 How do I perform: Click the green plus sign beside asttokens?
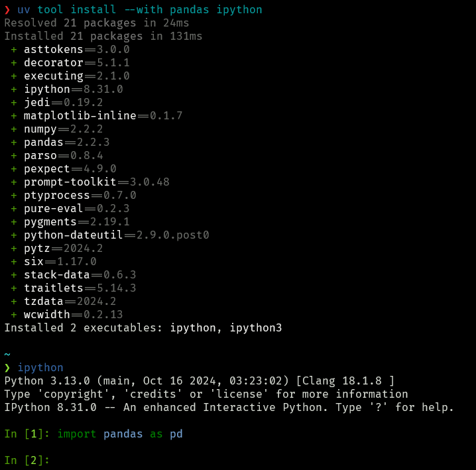[x=14, y=50]
